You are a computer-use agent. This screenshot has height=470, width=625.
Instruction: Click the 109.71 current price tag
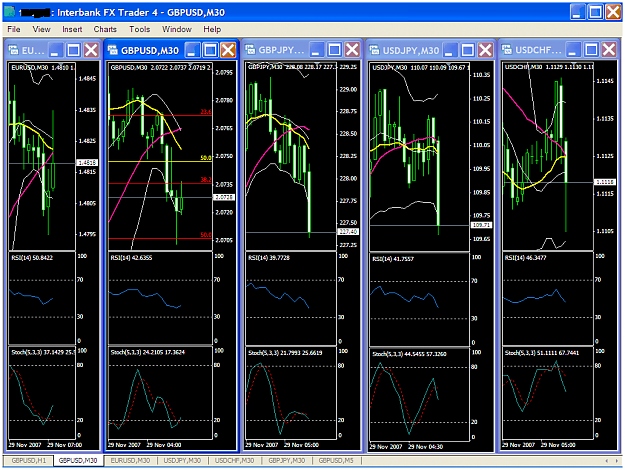pos(481,225)
